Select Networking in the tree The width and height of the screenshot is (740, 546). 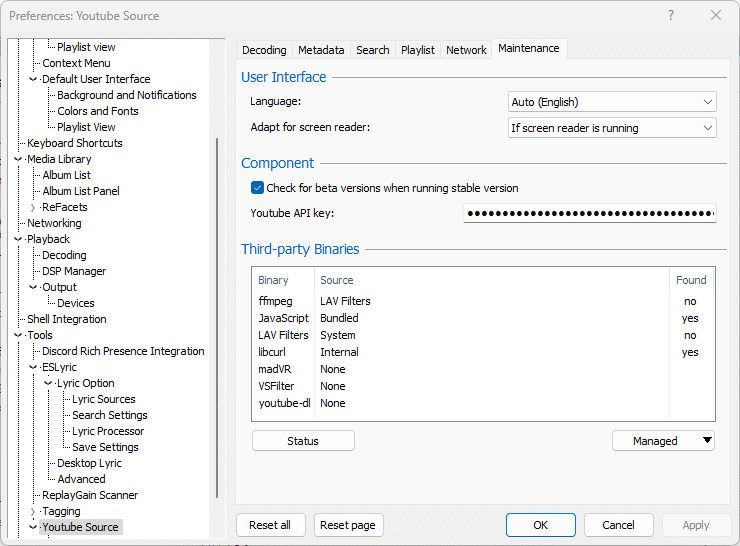tap(54, 223)
